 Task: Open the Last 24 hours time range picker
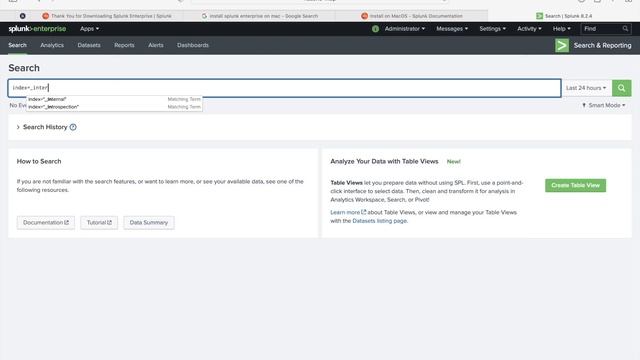586,88
